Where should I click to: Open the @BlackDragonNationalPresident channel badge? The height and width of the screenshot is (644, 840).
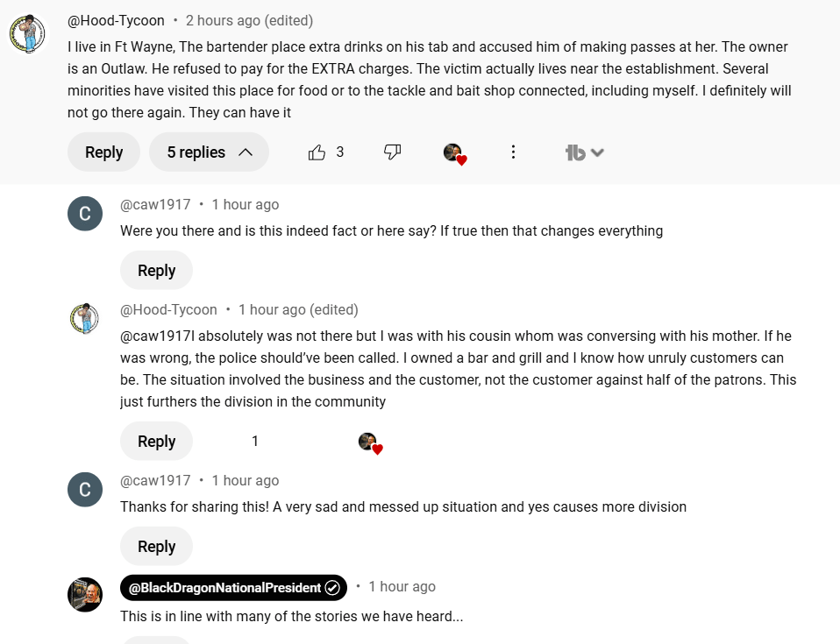click(233, 588)
